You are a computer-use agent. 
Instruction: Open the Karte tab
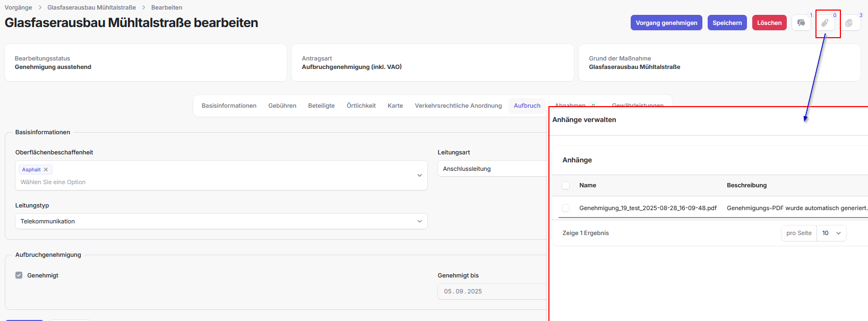[x=395, y=106]
